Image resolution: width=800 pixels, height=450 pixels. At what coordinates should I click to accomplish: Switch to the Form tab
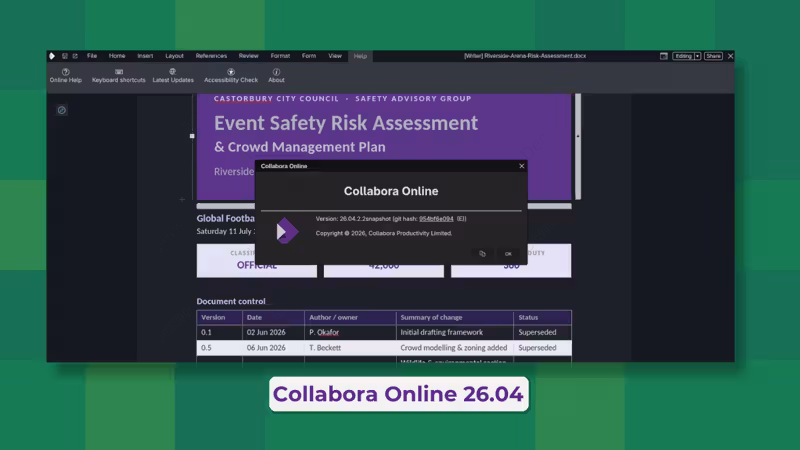tap(309, 56)
